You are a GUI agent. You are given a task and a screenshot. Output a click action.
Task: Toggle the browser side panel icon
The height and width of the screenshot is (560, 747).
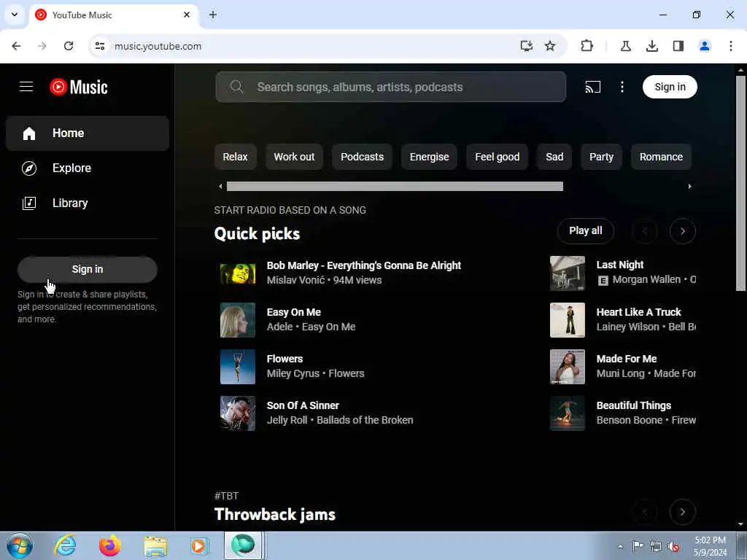click(678, 46)
